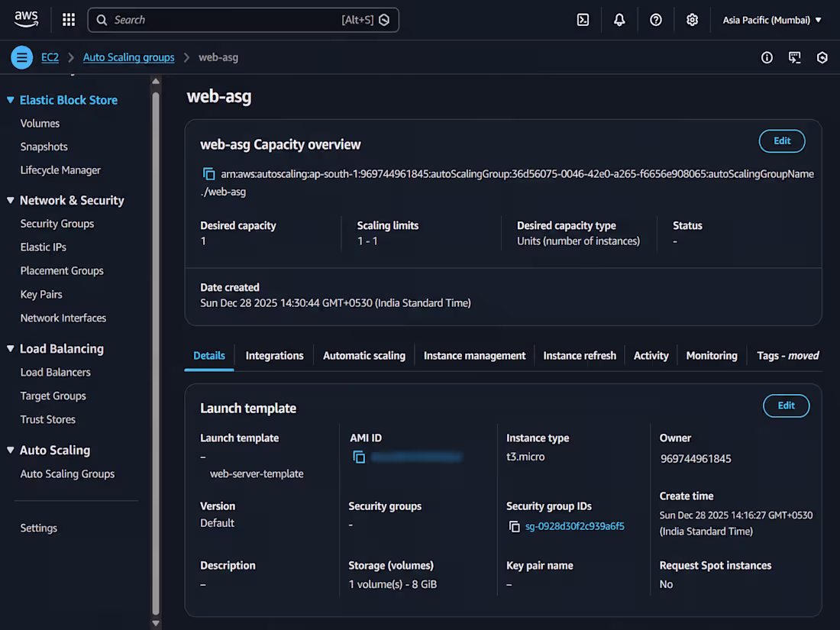Copy the Auto Scaling group ARN
Image resolution: width=840 pixels, height=630 pixels.
pos(208,174)
